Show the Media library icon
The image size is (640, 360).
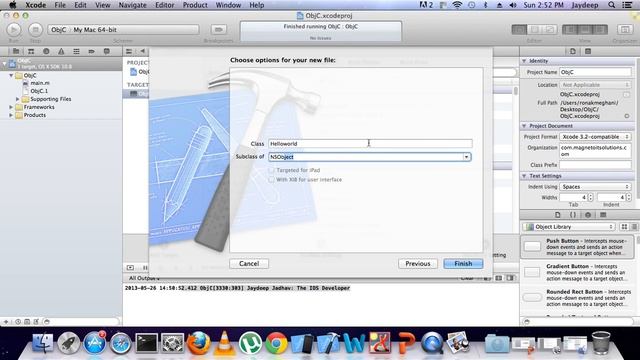(603, 215)
